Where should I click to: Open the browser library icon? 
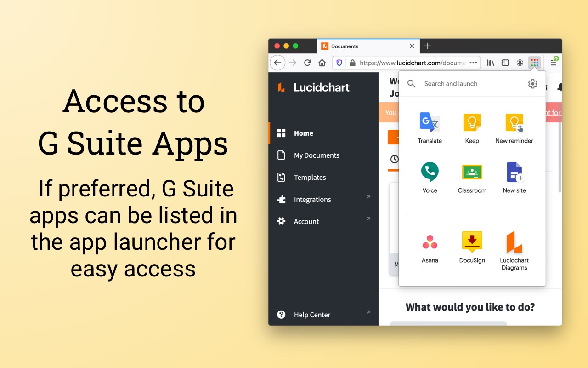(x=491, y=63)
